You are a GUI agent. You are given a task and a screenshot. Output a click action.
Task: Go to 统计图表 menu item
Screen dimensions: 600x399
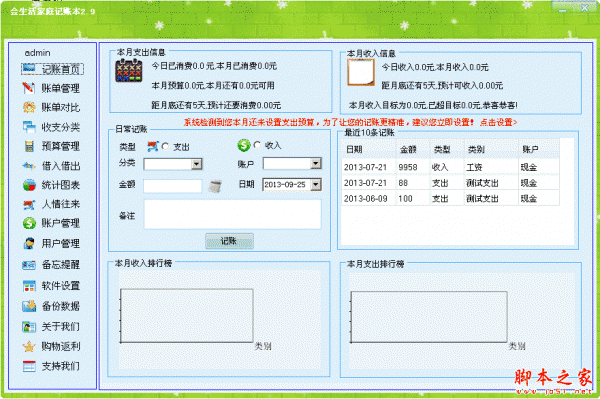61,185
